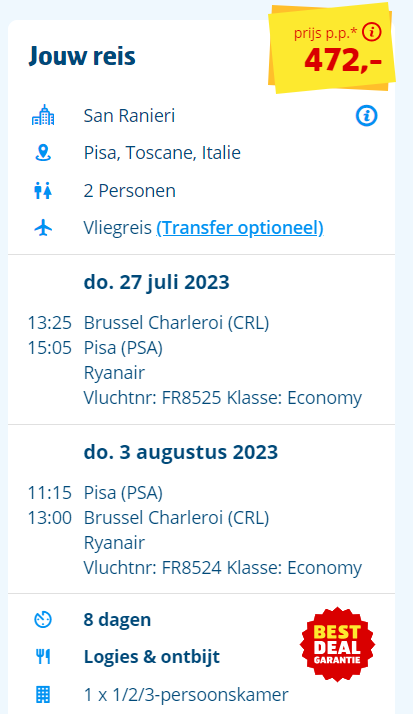Click the airplane icon next to Vliegreis
This screenshot has height=714, width=413.
[43, 228]
